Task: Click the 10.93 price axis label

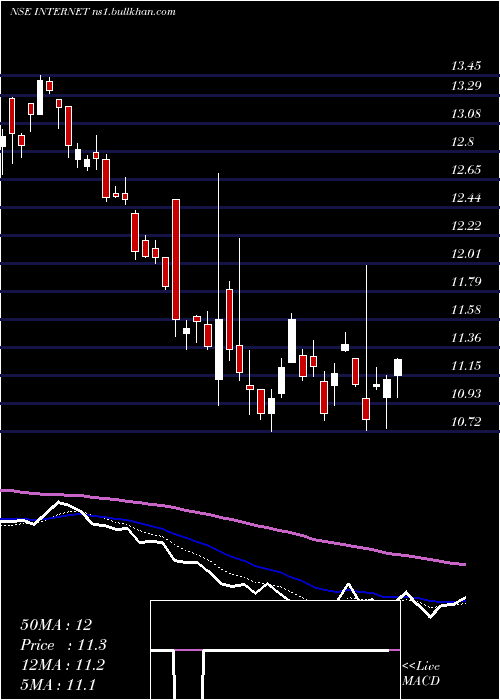Action: point(466,393)
